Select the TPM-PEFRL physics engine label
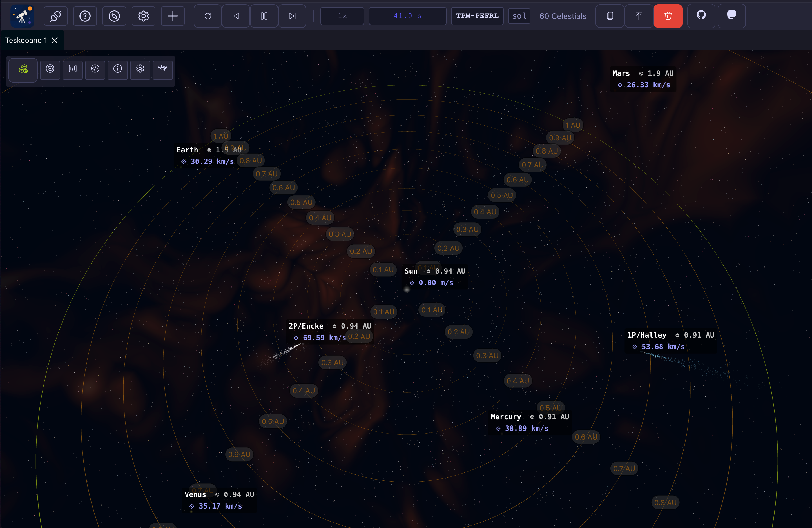Image resolution: width=812 pixels, height=528 pixels. point(477,16)
